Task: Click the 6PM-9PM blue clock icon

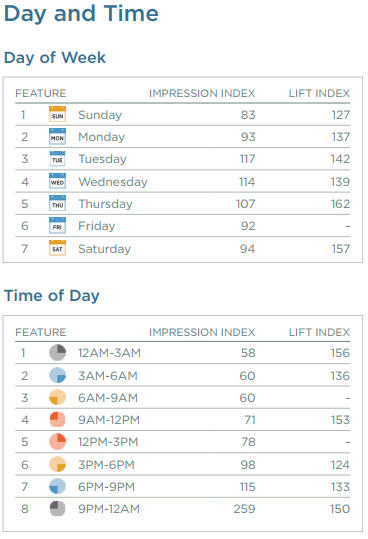Action: pos(57,486)
